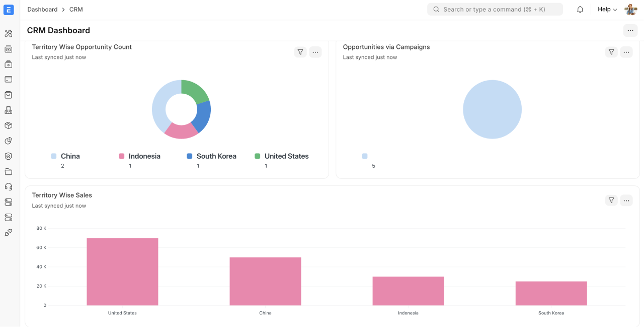
Task: Expand the Help dropdown
Action: [x=607, y=9]
